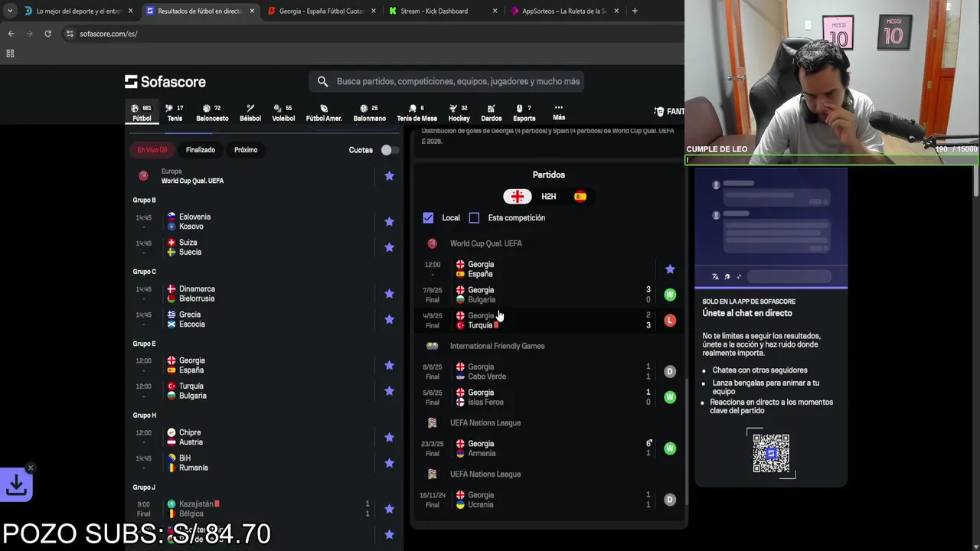
Task: Open the Béisbol sport category
Action: (x=250, y=112)
